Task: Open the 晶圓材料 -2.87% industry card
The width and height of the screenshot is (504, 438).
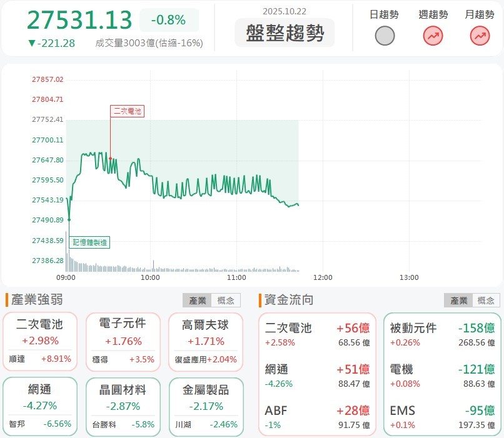Action: click(123, 407)
